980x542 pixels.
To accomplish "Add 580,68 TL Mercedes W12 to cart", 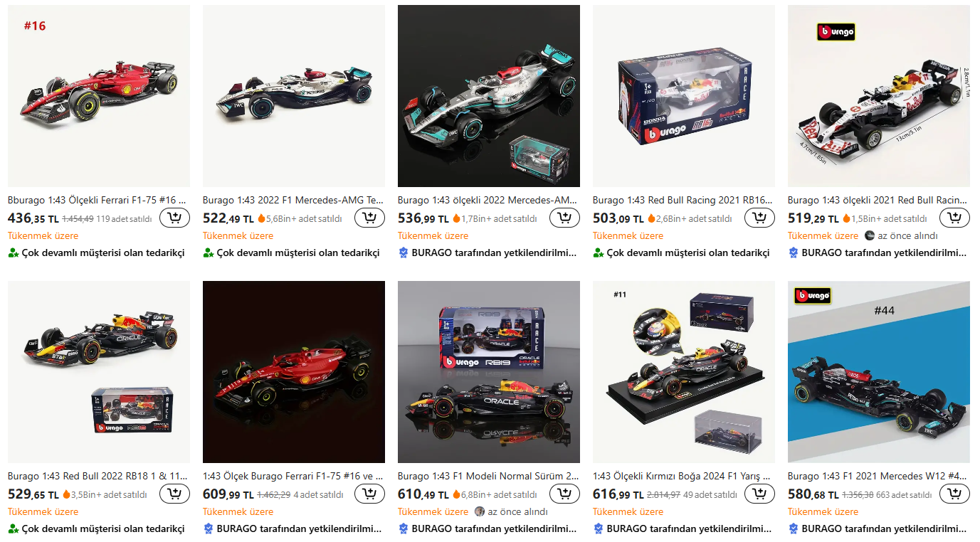I will point(954,494).
